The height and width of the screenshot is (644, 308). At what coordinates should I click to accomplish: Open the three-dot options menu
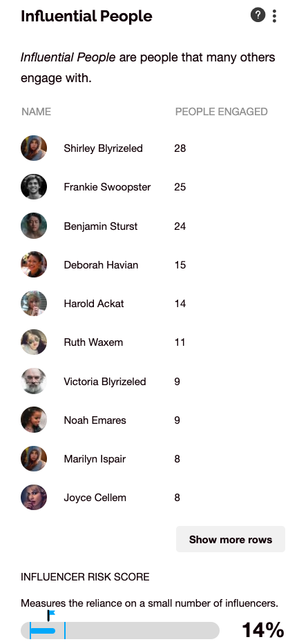pos(274,16)
